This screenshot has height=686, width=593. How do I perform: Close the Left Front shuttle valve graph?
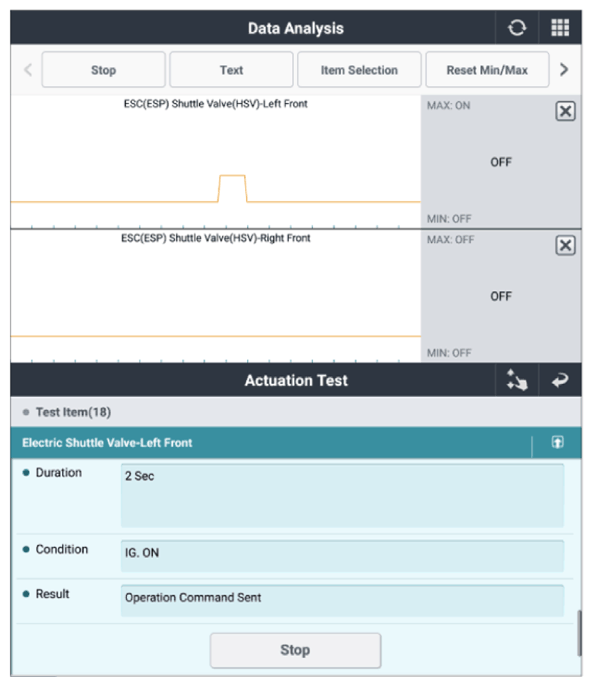click(565, 111)
